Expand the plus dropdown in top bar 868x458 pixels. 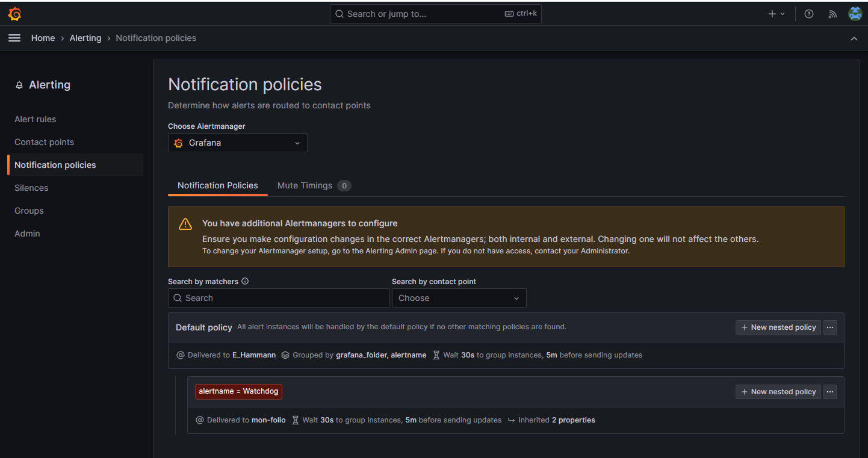[777, 13]
